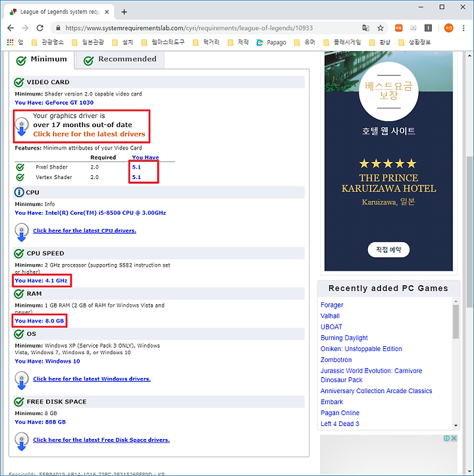Click the address bar URL

tap(189, 28)
